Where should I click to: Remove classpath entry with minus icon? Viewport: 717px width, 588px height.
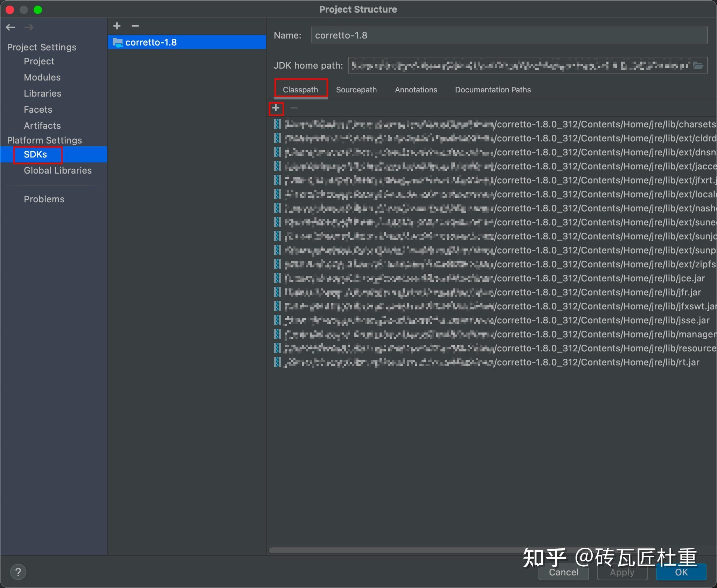(294, 108)
